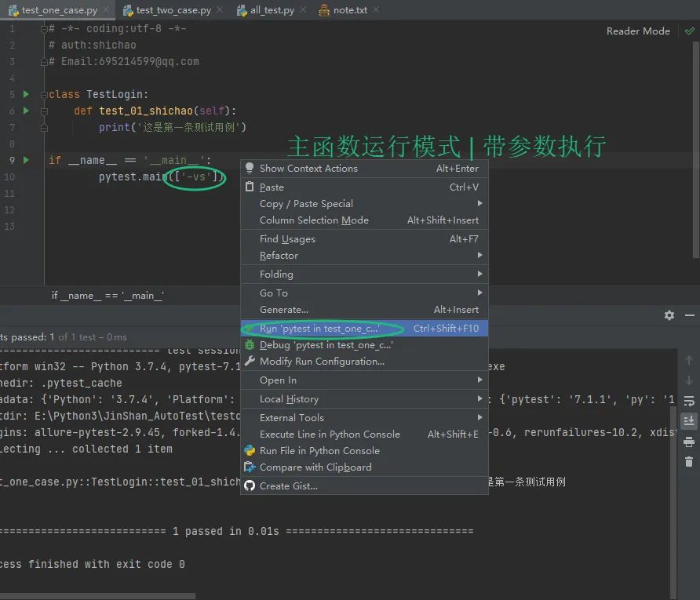
Task: Click the console horizontal scrollbar
Action: click(97, 596)
